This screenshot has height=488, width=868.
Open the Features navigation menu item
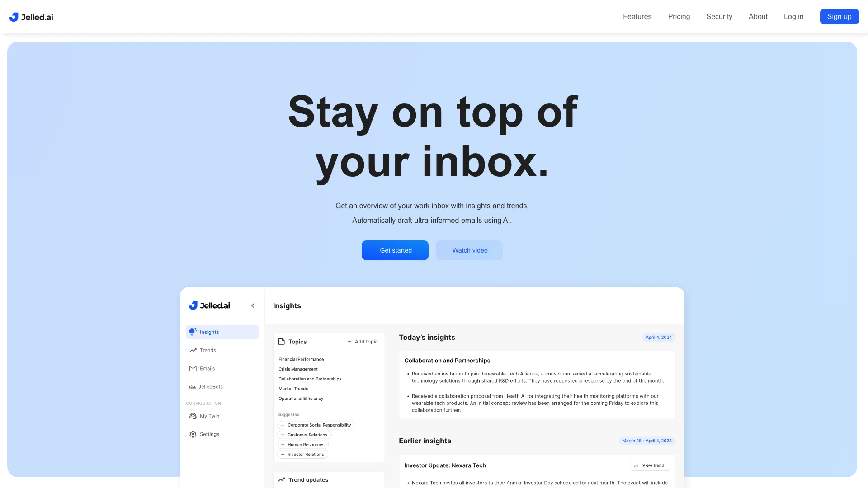[637, 16]
